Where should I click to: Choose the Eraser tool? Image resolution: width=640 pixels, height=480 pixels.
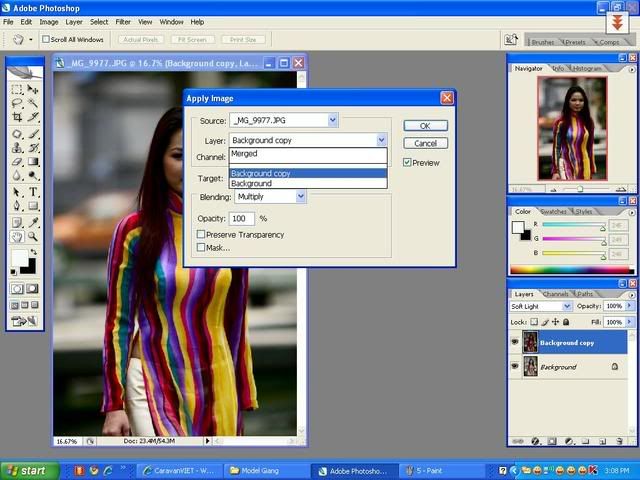(x=17, y=162)
